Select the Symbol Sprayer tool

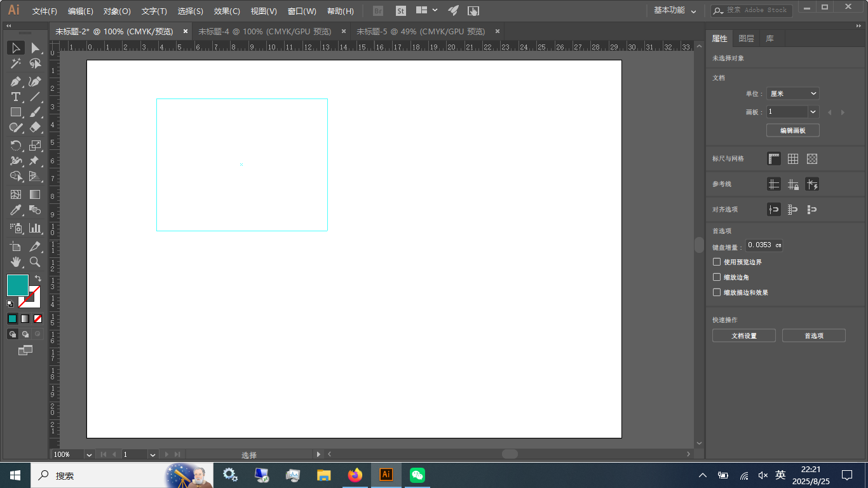click(x=16, y=227)
